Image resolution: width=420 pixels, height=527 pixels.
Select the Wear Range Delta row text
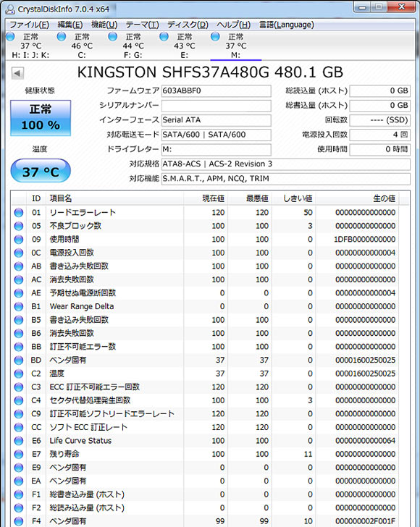click(82, 306)
